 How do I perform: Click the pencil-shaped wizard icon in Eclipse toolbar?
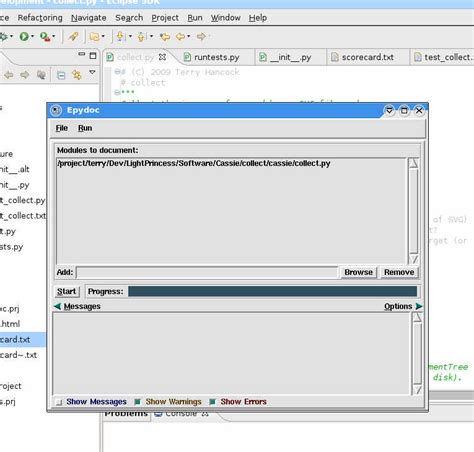tap(73, 36)
